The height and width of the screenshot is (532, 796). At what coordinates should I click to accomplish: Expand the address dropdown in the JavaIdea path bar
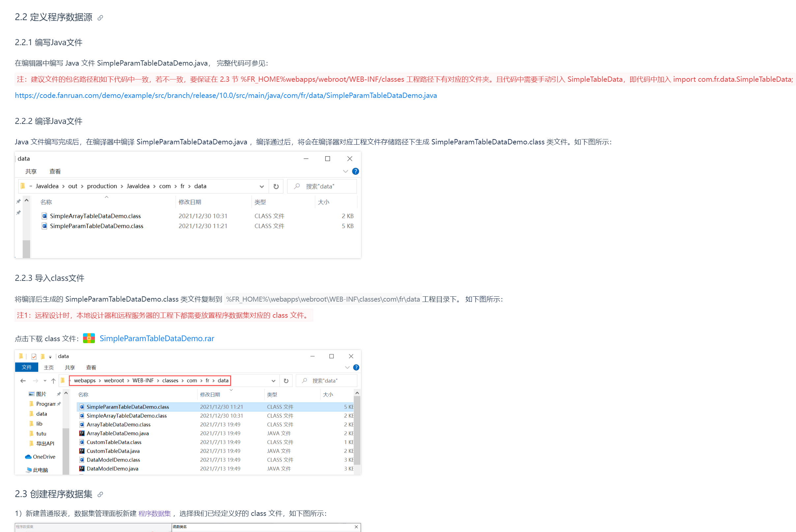click(262, 186)
